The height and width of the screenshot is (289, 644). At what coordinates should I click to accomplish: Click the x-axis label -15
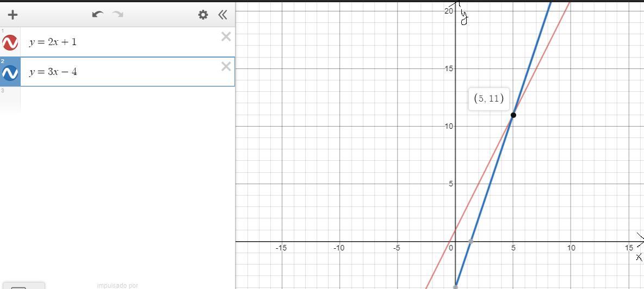pyautogui.click(x=281, y=248)
